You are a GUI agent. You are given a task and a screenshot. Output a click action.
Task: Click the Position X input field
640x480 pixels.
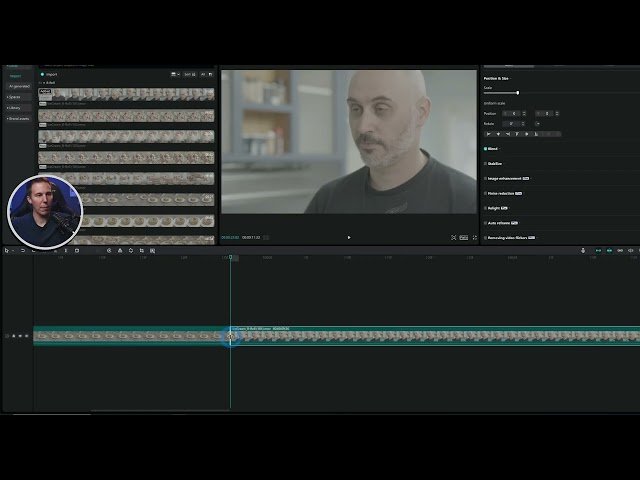coord(512,113)
